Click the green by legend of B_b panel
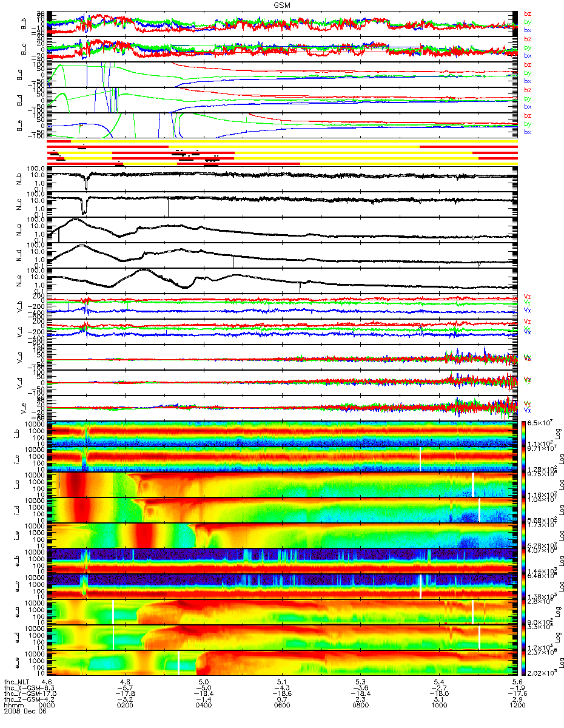Viewport: 564px width, 728px height. [527, 22]
